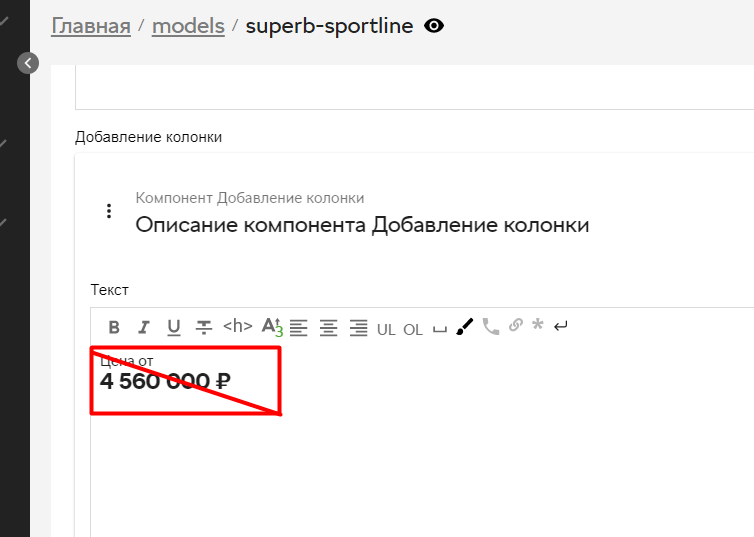Underline the selected text
Viewport: 754px width, 537px height.
coord(174,327)
